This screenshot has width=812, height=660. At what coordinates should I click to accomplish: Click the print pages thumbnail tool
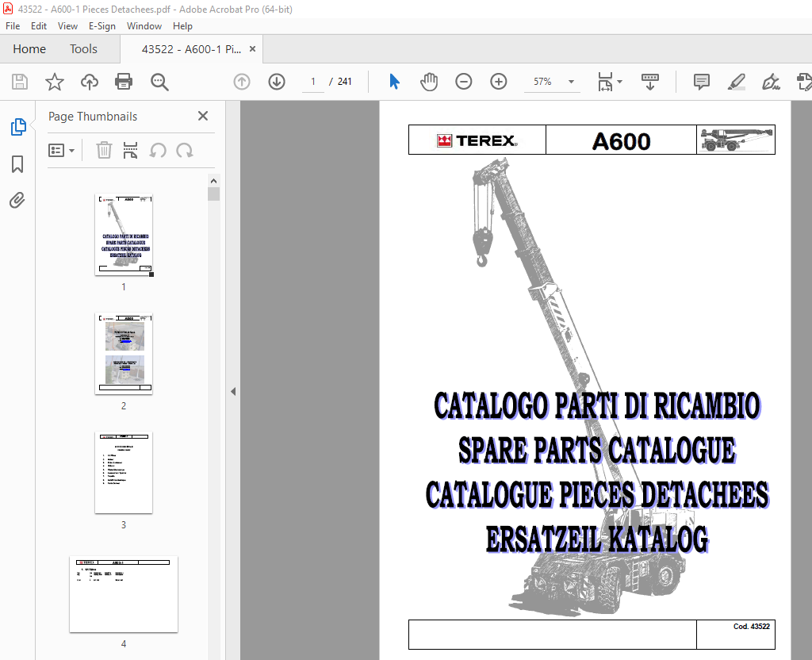click(x=131, y=151)
